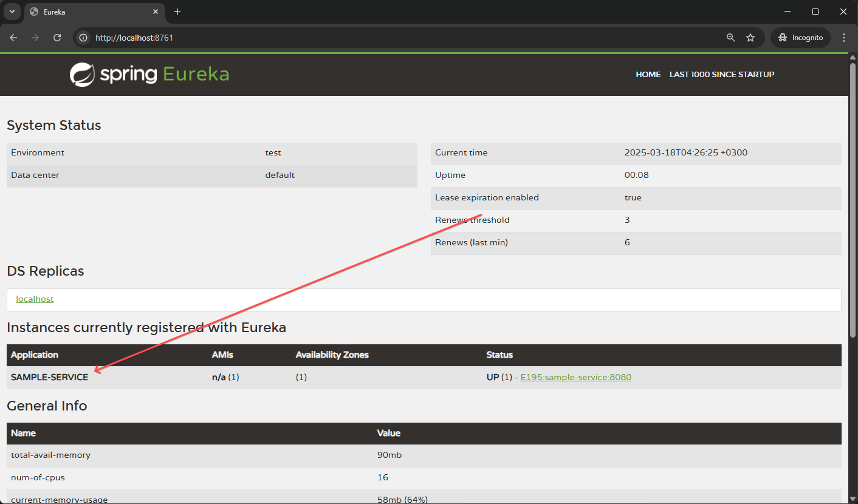Close the Eureka browser tab
The width and height of the screenshot is (858, 504).
156,12
